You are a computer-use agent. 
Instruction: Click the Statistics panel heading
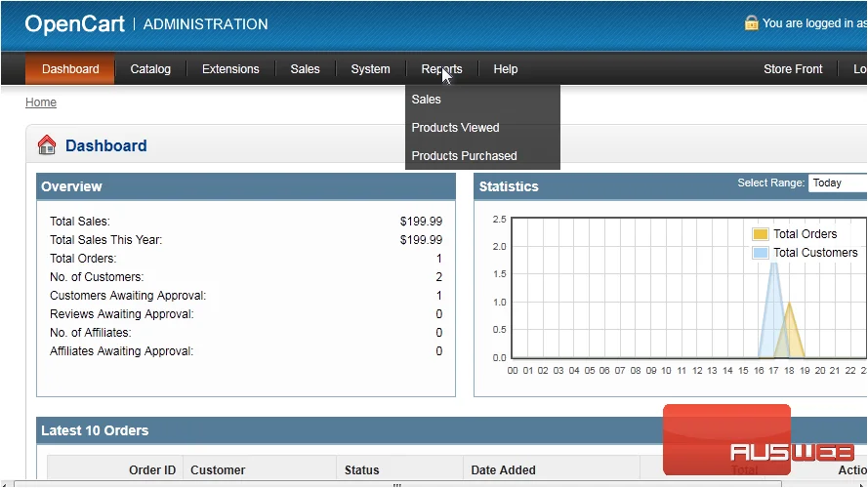[508, 186]
